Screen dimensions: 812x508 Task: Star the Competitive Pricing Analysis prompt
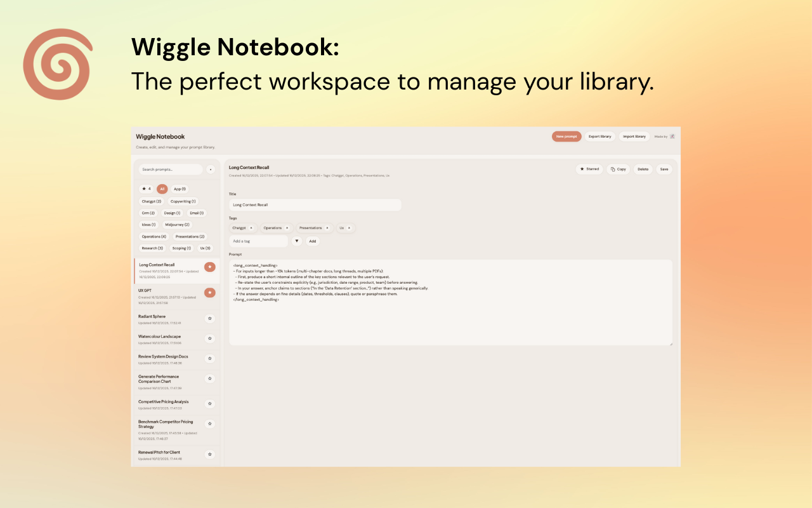(210, 403)
